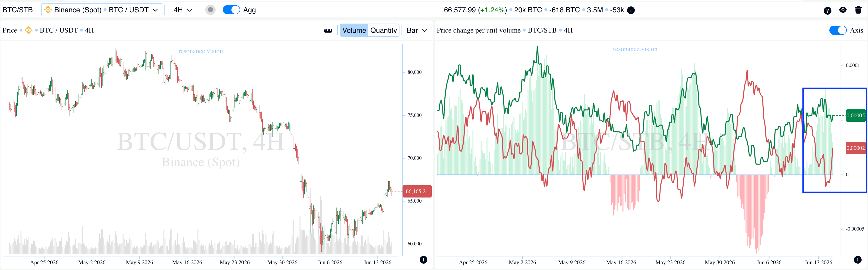Screen dimensions: 868x270
Task: Click the gray record circle button
Action: pos(210,10)
